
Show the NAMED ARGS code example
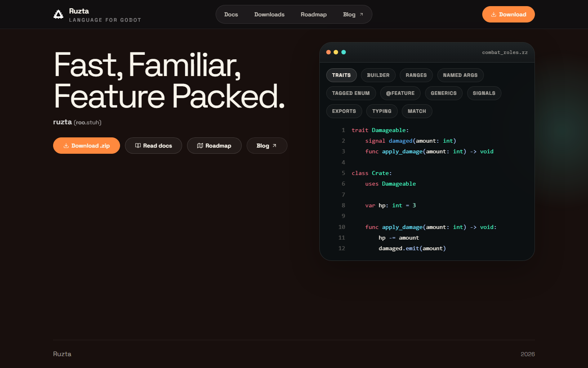click(460, 75)
